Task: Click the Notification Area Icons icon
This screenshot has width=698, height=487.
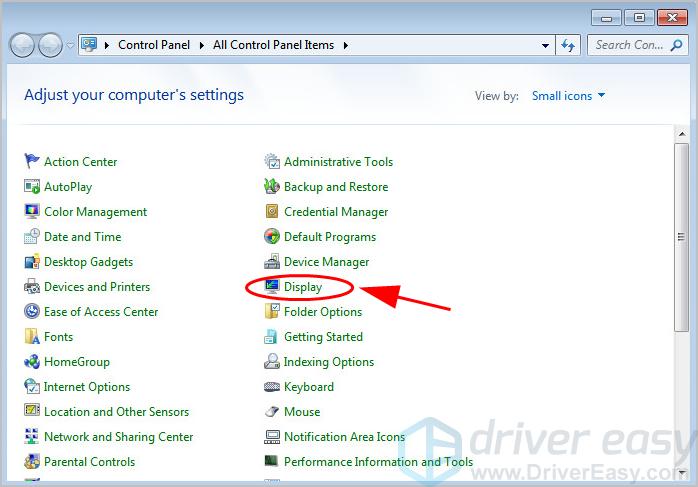Action: point(272,436)
